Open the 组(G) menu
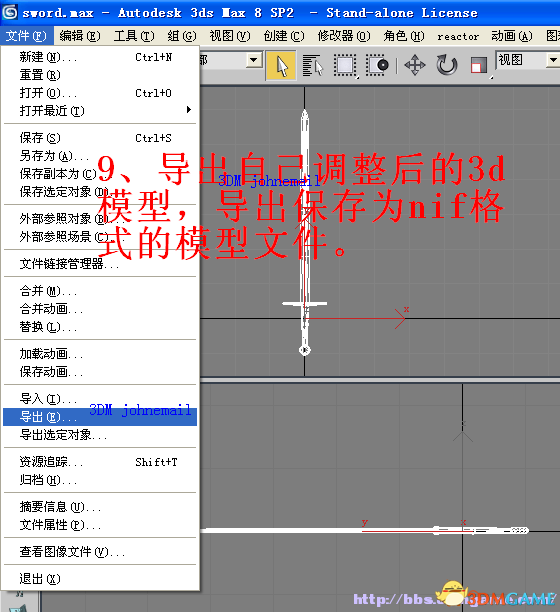The width and height of the screenshot is (560, 612). (x=181, y=36)
